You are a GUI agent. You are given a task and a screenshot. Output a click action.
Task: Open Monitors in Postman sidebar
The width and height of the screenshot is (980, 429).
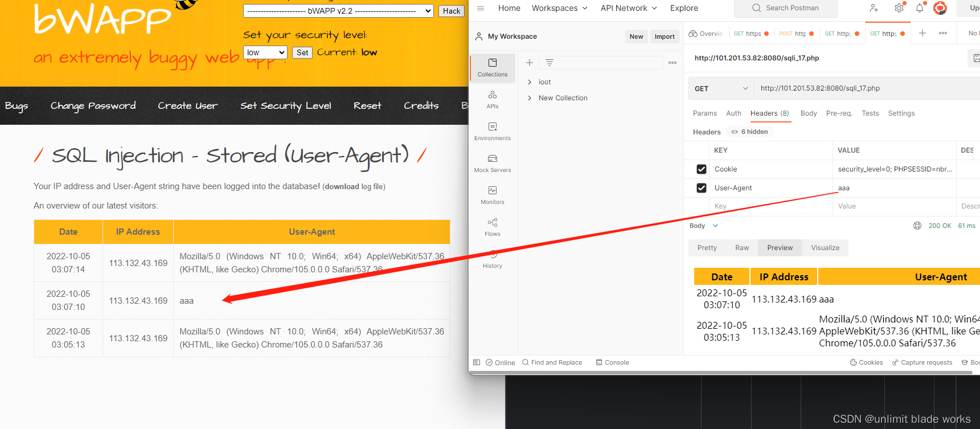493,195
